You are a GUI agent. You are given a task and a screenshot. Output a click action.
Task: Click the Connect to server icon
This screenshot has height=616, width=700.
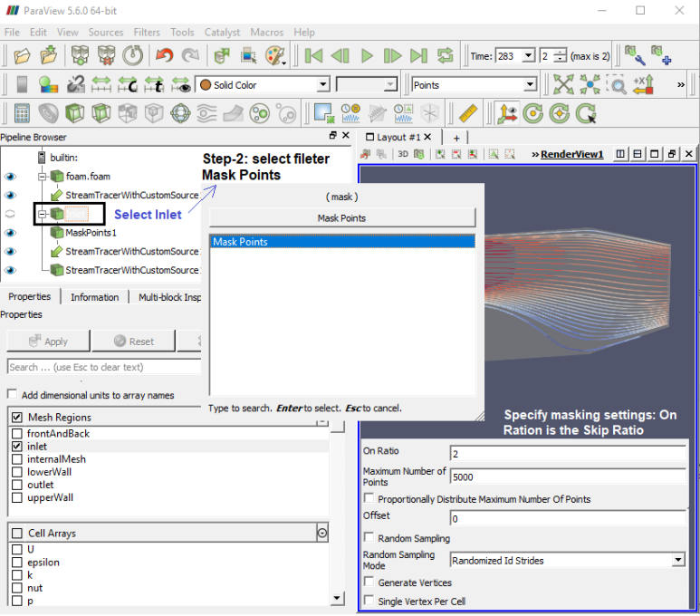pos(80,56)
